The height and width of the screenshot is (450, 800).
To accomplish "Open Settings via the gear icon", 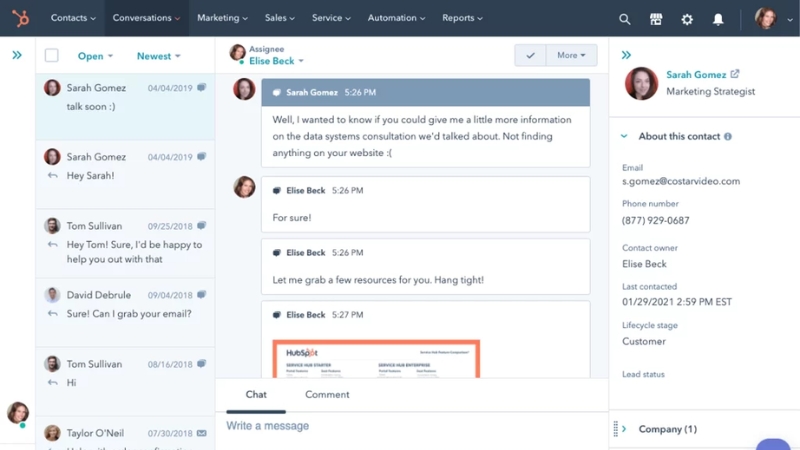I will click(686, 19).
